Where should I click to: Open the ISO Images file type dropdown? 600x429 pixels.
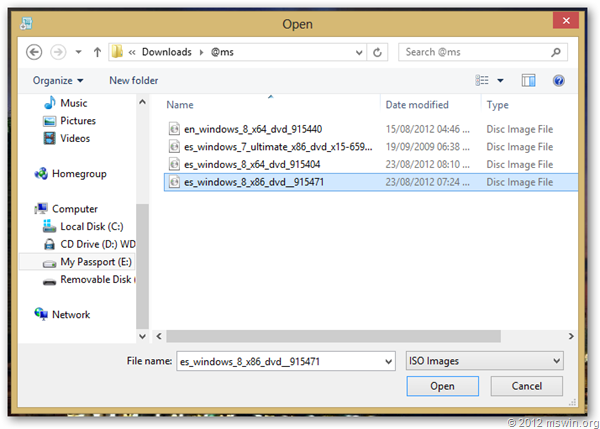tap(485, 360)
